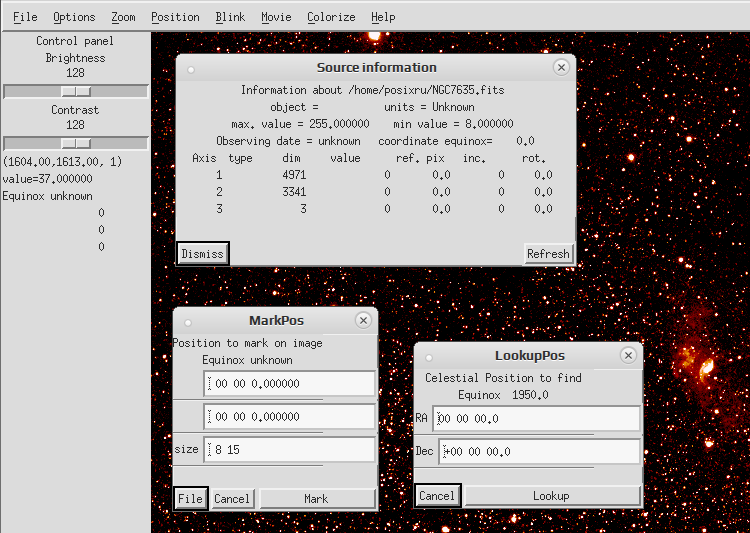
Task: Open the Position menu
Action: coord(175,17)
